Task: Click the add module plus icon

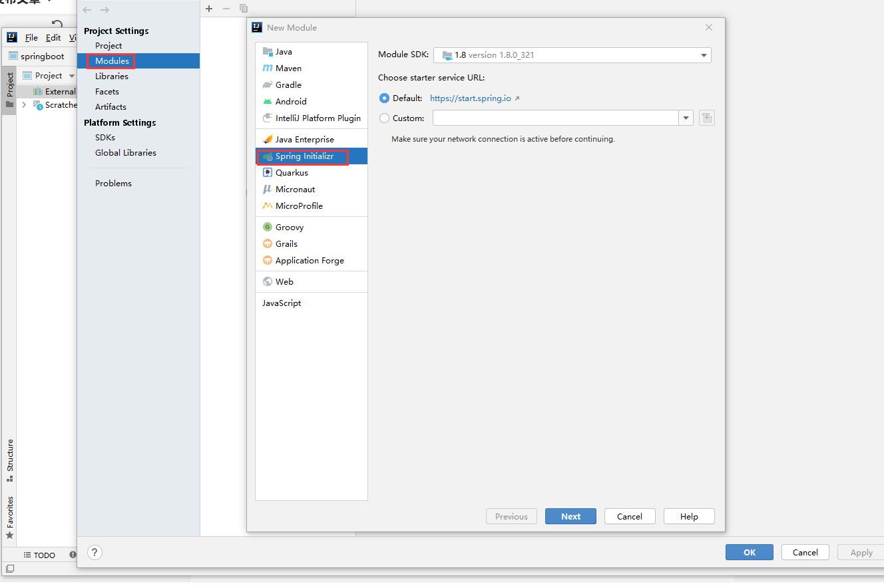Action: coord(209,9)
